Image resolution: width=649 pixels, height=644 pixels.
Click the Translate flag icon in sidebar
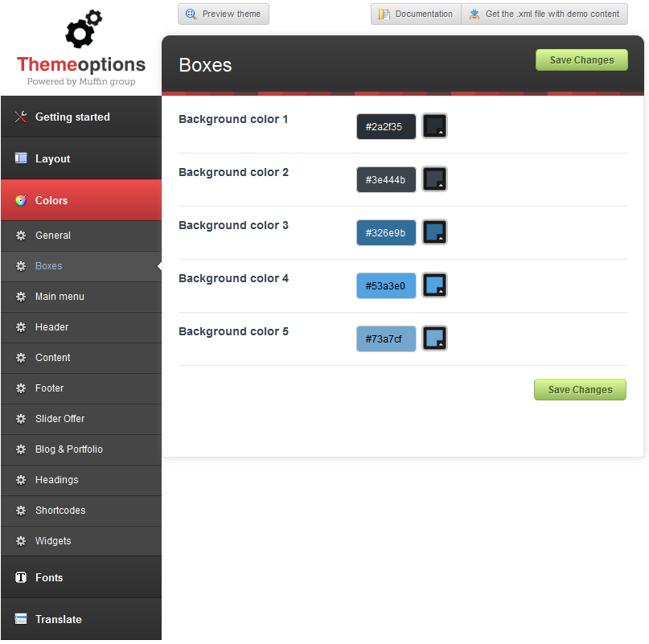[21, 619]
